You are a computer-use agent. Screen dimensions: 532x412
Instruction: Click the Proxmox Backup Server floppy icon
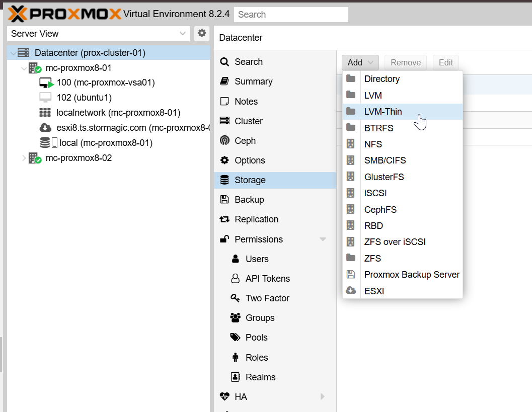coord(351,274)
